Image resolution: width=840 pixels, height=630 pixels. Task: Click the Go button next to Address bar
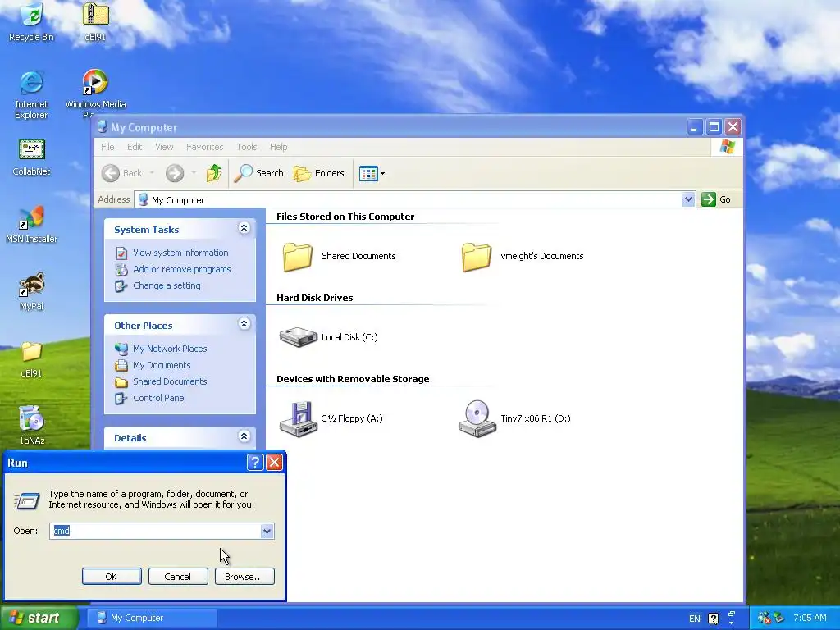click(x=716, y=199)
